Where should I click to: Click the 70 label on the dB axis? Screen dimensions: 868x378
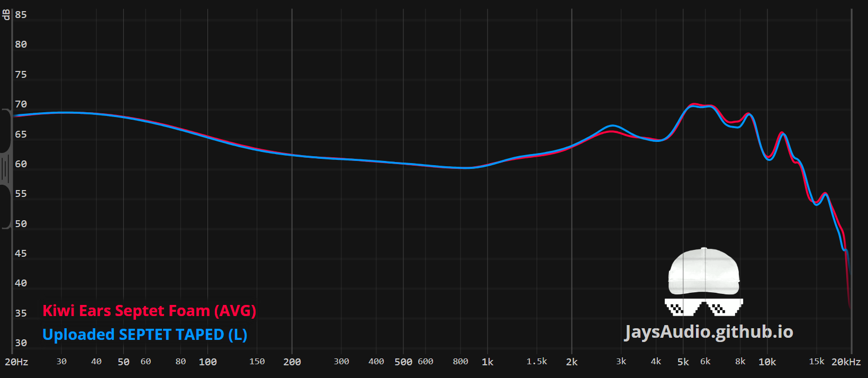21,104
